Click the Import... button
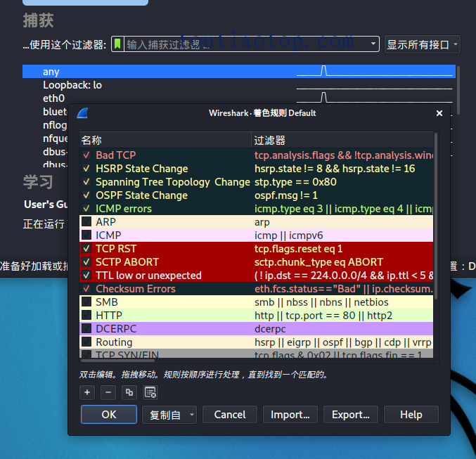This screenshot has width=476, height=459. [x=290, y=415]
